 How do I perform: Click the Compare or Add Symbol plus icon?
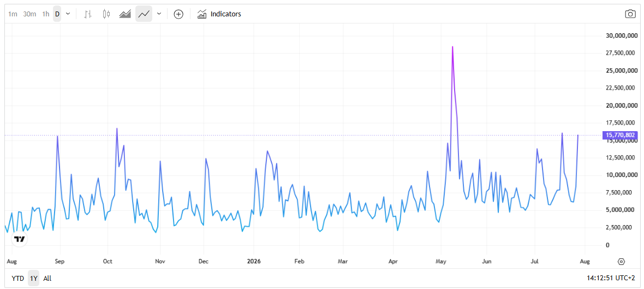click(x=178, y=14)
